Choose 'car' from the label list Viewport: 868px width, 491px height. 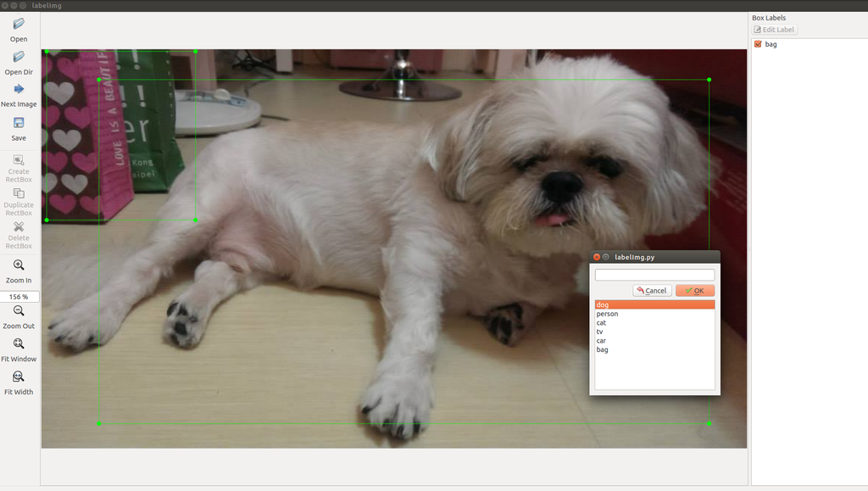(654, 341)
